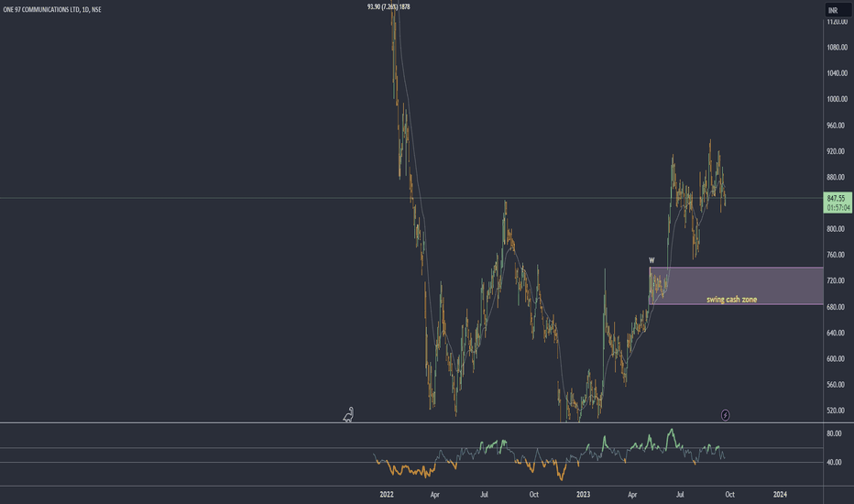Click the Apr label right after 2022

click(x=434, y=495)
